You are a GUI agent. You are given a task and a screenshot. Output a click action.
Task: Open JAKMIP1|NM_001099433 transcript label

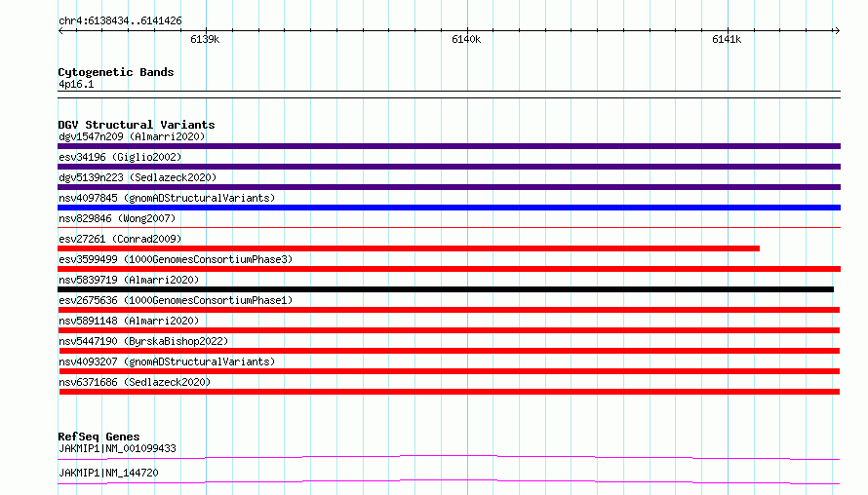[117, 448]
